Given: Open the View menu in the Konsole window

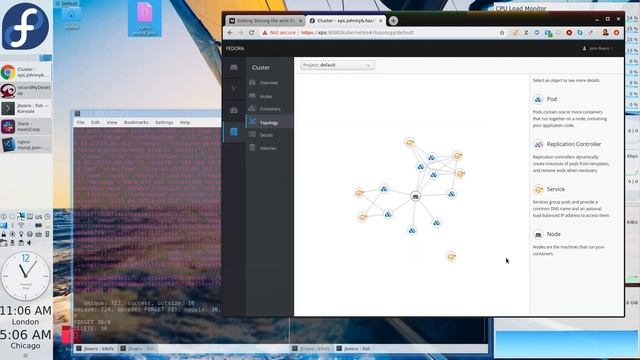Looking at the screenshot, I should pos(112,122).
